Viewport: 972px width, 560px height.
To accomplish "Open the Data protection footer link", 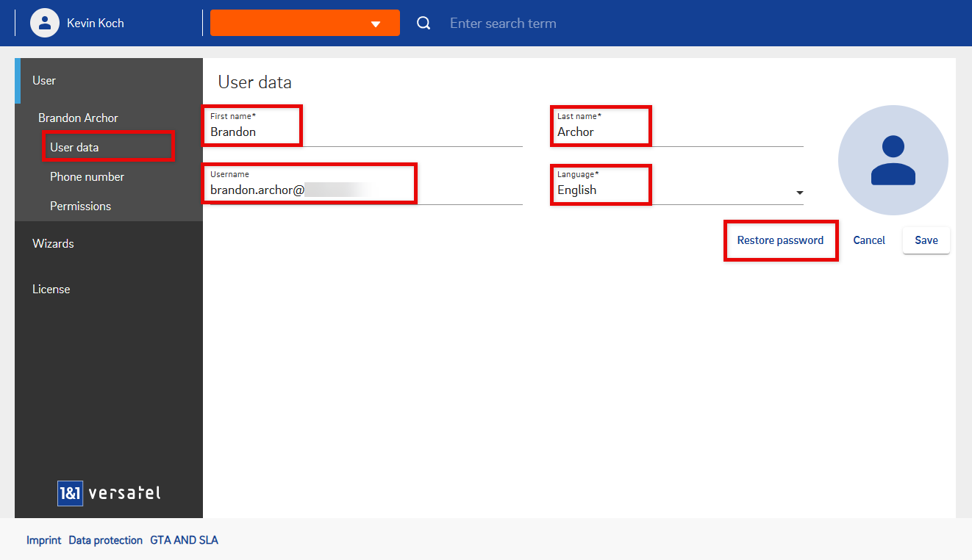I will click(105, 540).
